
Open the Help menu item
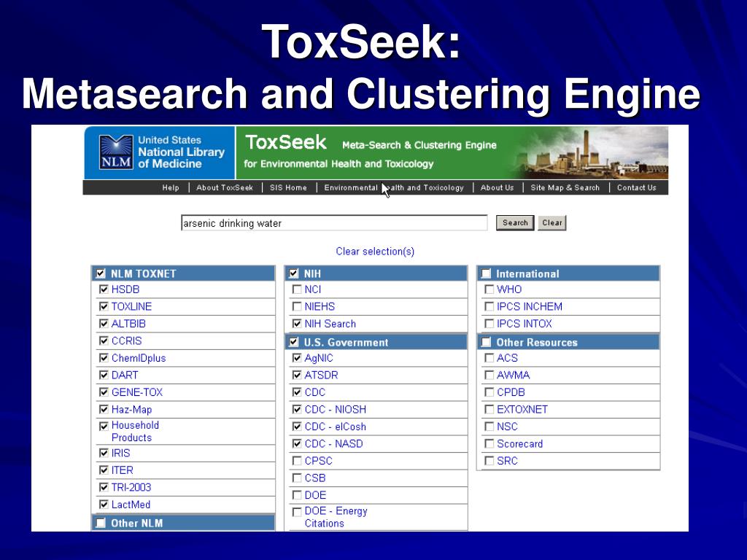(x=171, y=187)
